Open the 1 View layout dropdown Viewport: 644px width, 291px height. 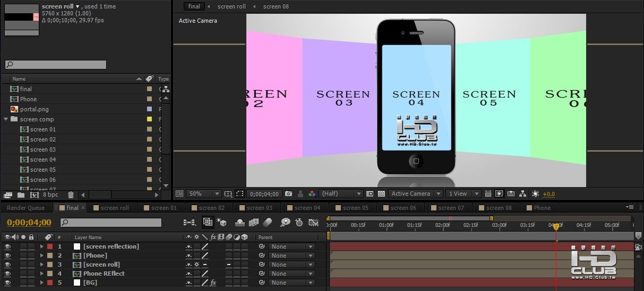tap(463, 194)
